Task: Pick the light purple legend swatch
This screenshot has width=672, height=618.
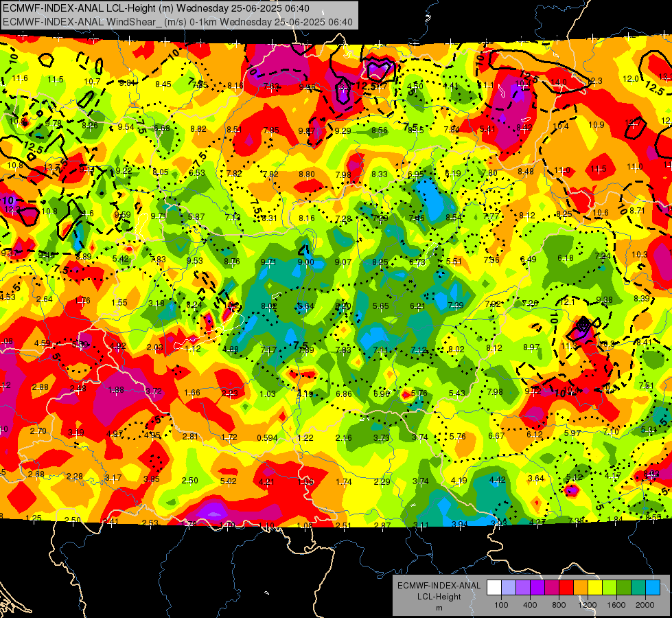Action: tap(523, 588)
